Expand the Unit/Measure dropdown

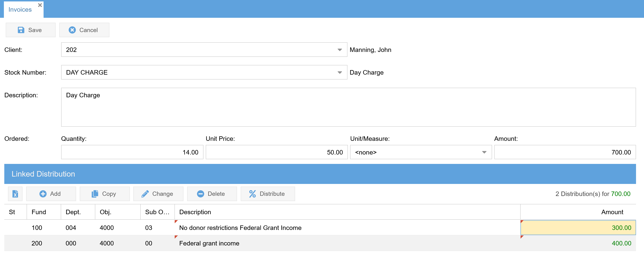coord(484,152)
